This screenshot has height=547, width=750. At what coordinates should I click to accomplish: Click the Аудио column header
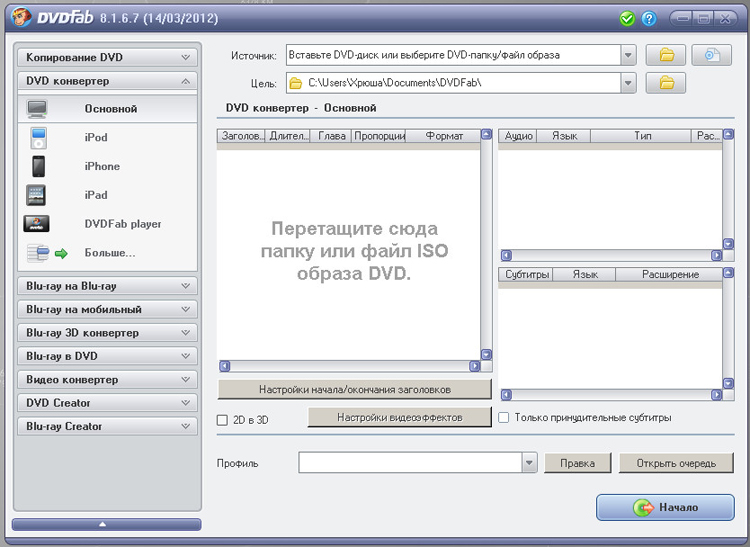(x=518, y=136)
